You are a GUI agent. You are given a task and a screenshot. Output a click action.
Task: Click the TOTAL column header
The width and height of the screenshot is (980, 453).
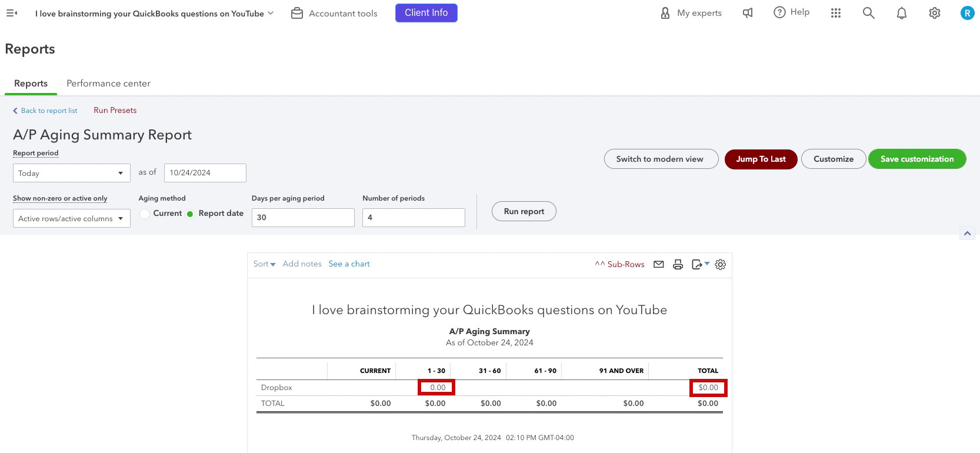[708, 371]
